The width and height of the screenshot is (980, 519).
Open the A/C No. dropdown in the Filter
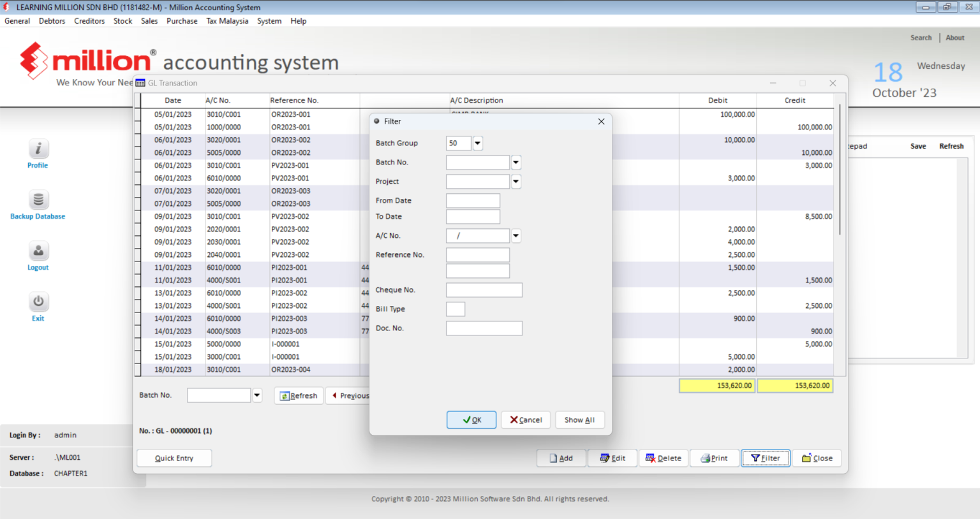click(516, 235)
